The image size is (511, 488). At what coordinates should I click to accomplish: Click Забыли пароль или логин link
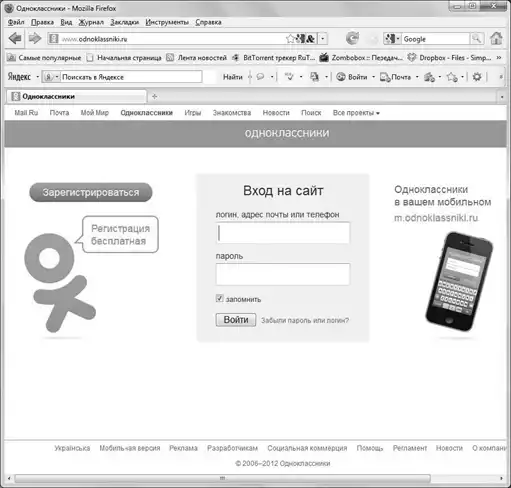[x=305, y=320]
